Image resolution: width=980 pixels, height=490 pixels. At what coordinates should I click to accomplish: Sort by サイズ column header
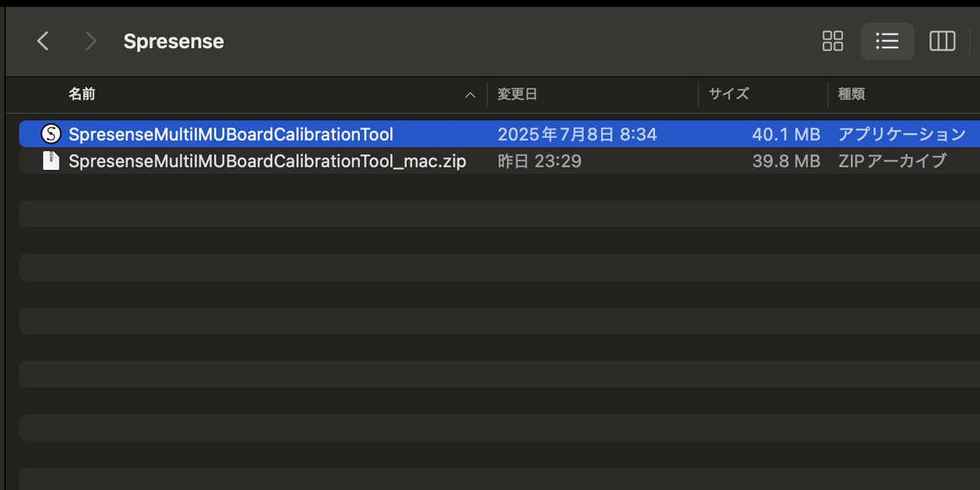tap(728, 95)
